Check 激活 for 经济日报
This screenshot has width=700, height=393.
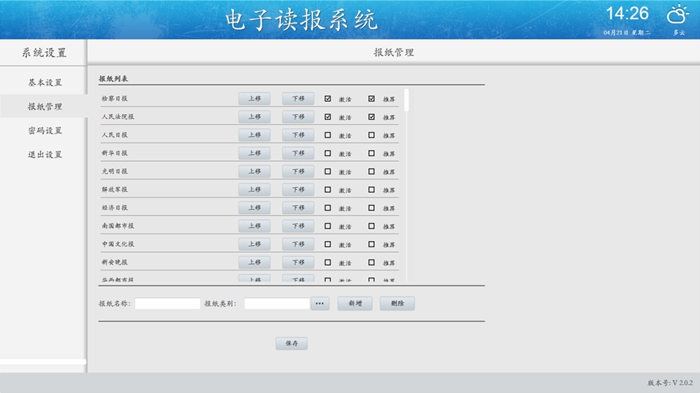click(328, 208)
